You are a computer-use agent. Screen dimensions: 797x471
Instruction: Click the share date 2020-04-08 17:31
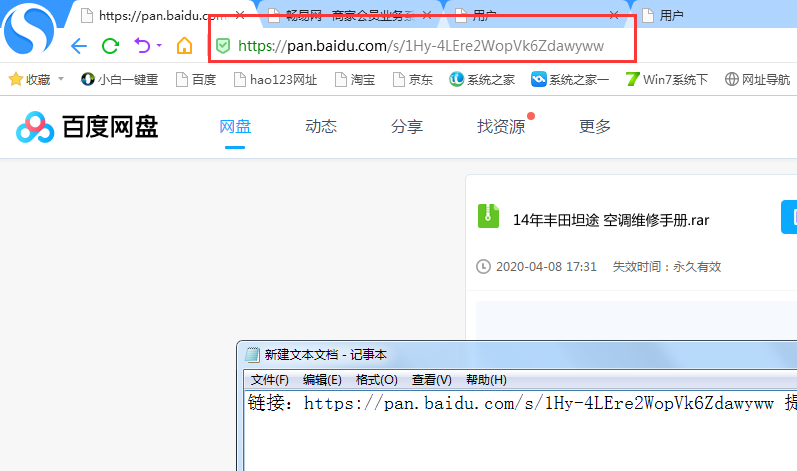coord(546,267)
